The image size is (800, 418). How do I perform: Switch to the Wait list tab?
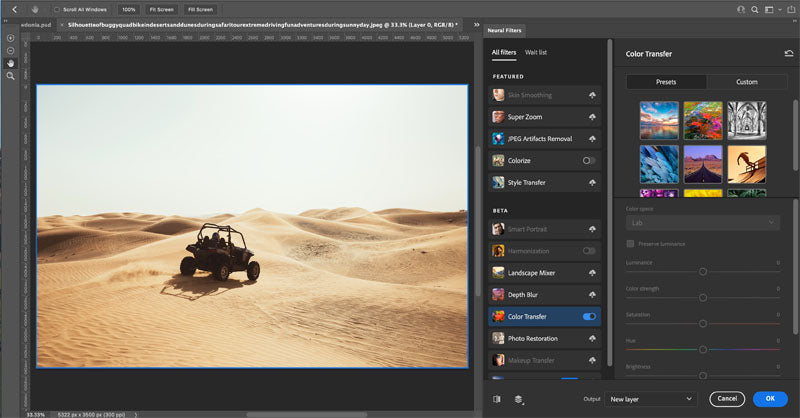tap(536, 52)
